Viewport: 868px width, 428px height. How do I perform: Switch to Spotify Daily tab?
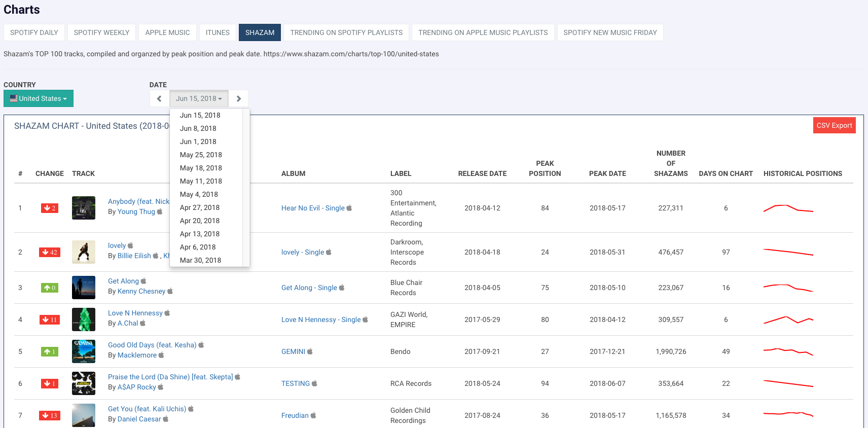(x=34, y=32)
